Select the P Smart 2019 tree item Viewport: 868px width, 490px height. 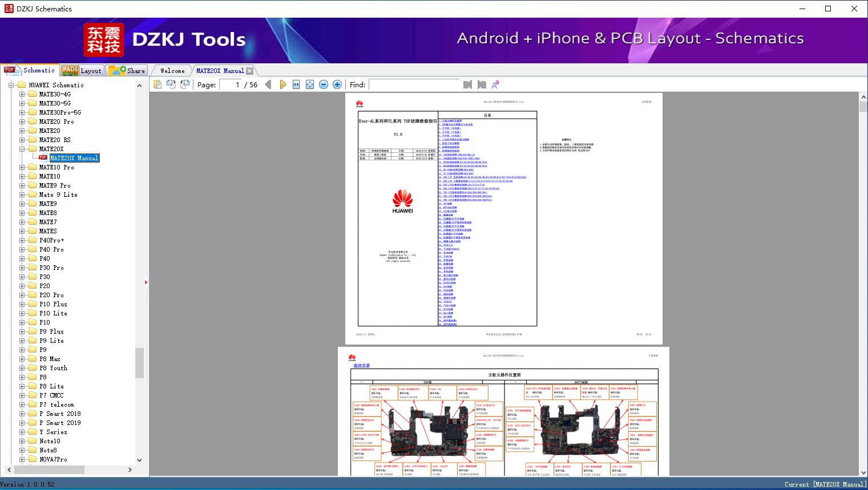tap(60, 423)
